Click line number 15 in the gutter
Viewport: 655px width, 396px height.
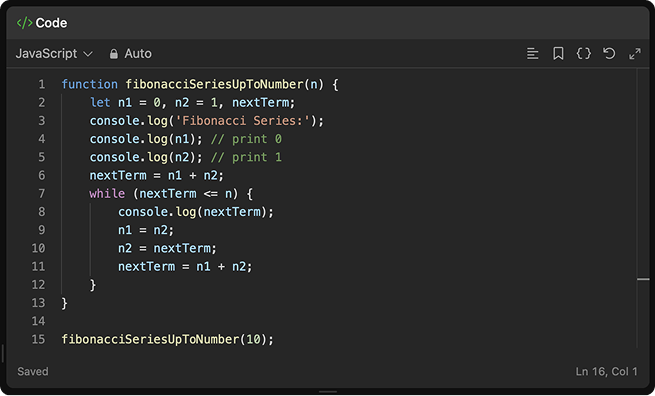pyautogui.click(x=38, y=339)
